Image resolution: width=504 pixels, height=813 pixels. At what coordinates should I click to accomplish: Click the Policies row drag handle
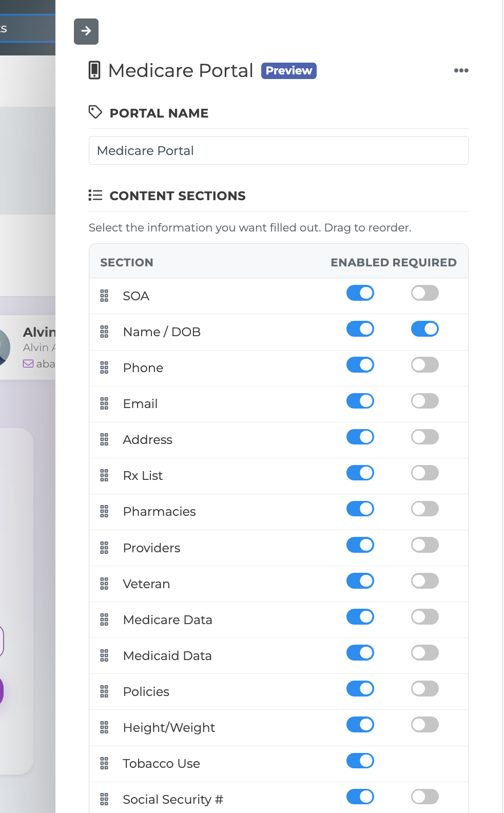[104, 691]
